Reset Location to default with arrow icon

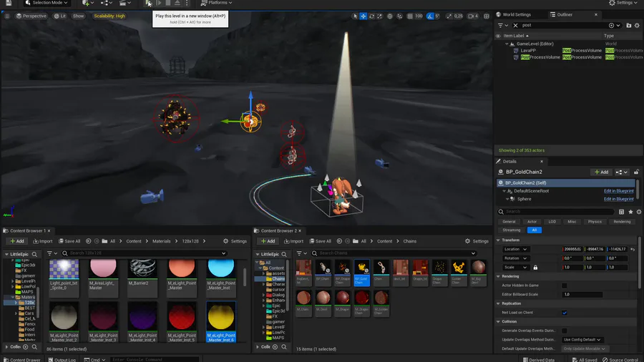[633, 249]
